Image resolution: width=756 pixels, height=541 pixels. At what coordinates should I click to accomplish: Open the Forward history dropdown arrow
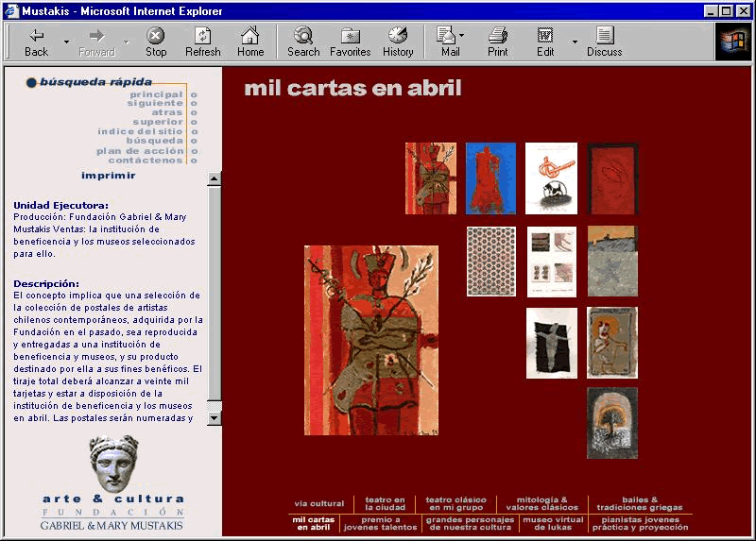tap(127, 42)
